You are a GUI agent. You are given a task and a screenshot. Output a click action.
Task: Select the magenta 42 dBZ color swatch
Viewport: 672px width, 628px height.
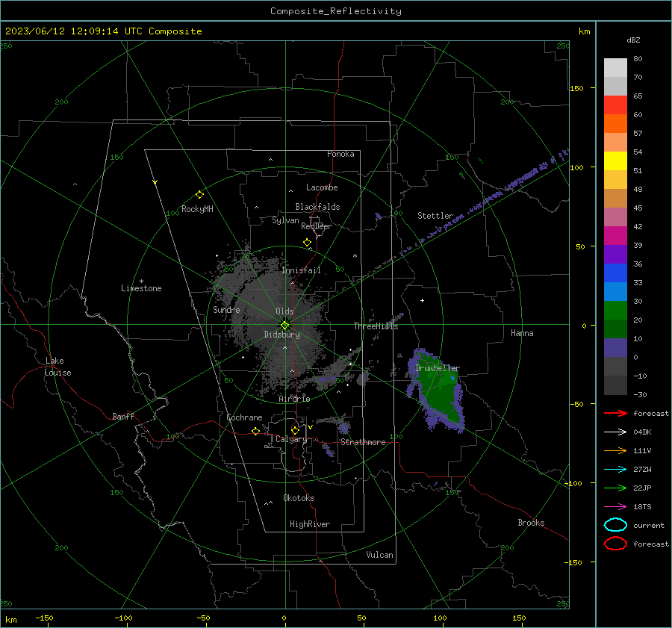coord(615,235)
